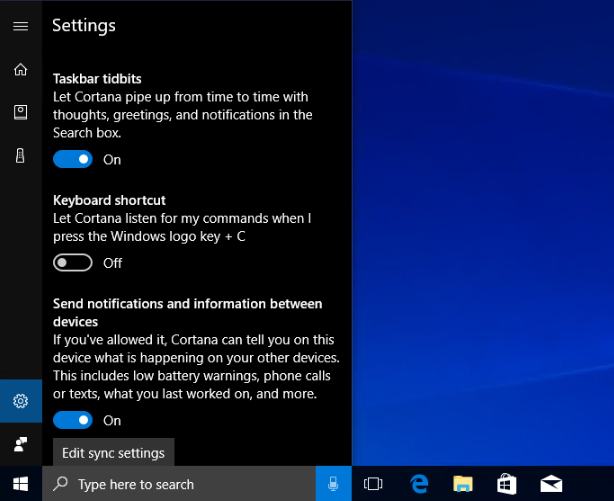This screenshot has height=501, width=614.
Task: Click the search magnifier icon in taskbar
Action: (60, 484)
